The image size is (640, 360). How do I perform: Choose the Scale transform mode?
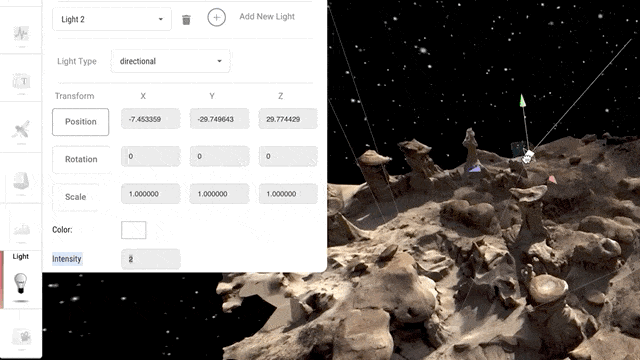(76, 197)
